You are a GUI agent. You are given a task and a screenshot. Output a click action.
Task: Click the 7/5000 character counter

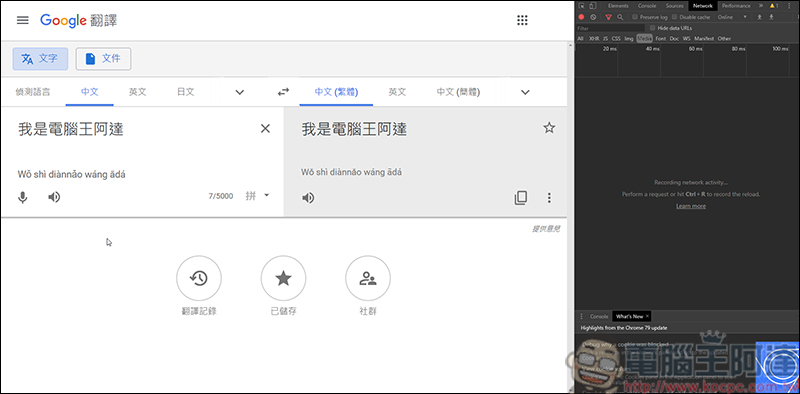pyautogui.click(x=220, y=196)
